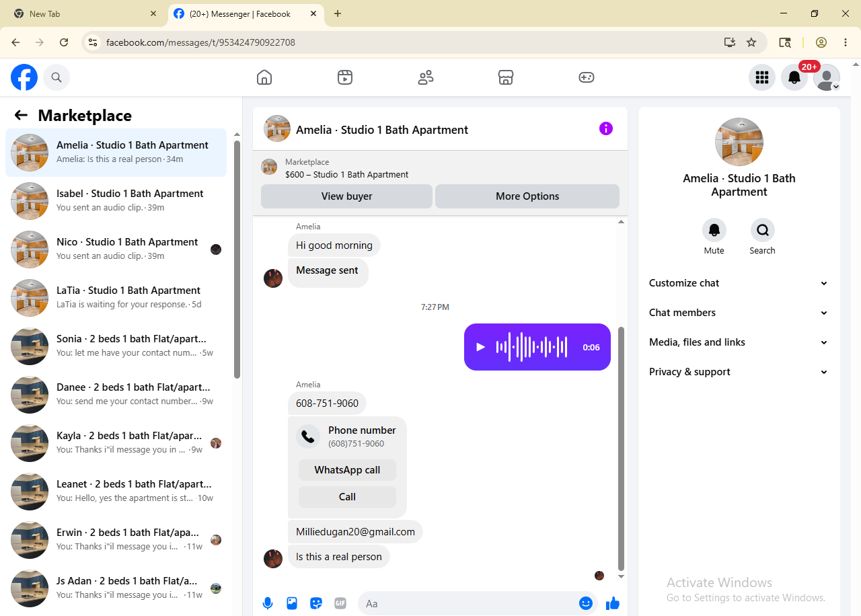Open a new browser tab with plus
This screenshot has width=861, height=616.
338,13
